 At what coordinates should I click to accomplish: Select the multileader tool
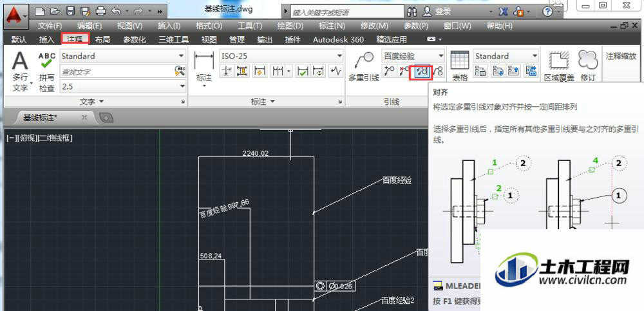[x=364, y=66]
